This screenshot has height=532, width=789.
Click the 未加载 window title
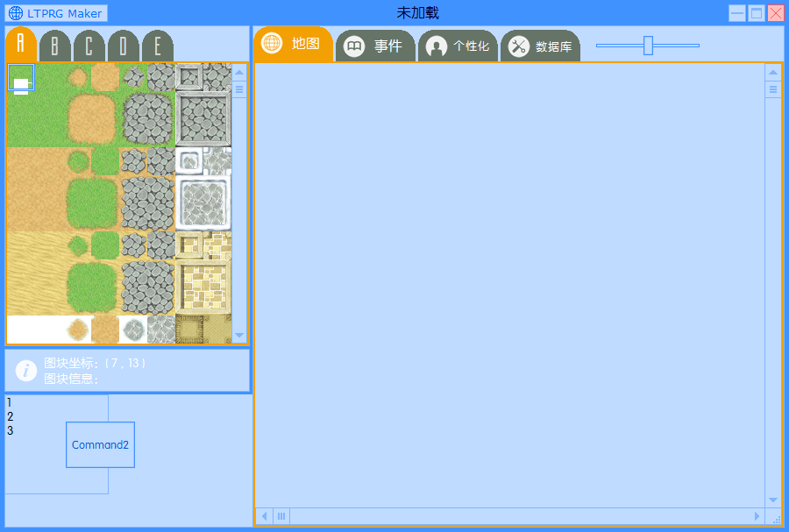(x=417, y=13)
